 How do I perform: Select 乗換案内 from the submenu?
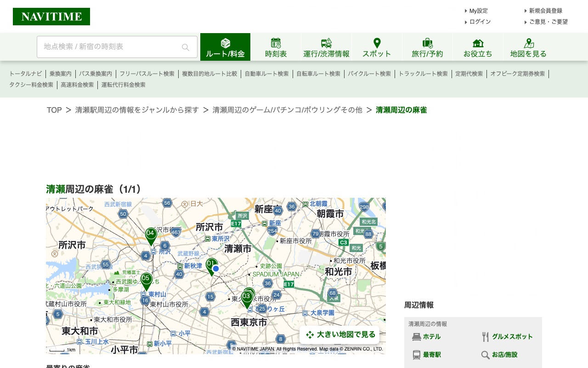pyautogui.click(x=60, y=74)
